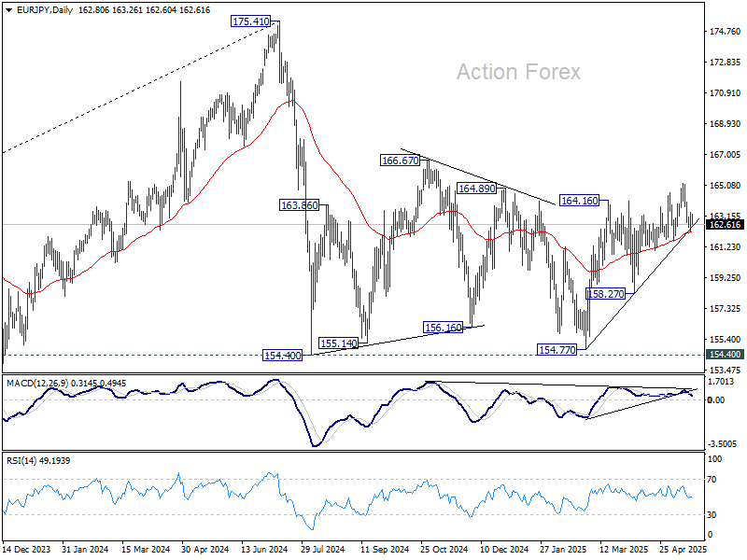
Task: Click the 167.005 price axis value
Action: click(726, 155)
